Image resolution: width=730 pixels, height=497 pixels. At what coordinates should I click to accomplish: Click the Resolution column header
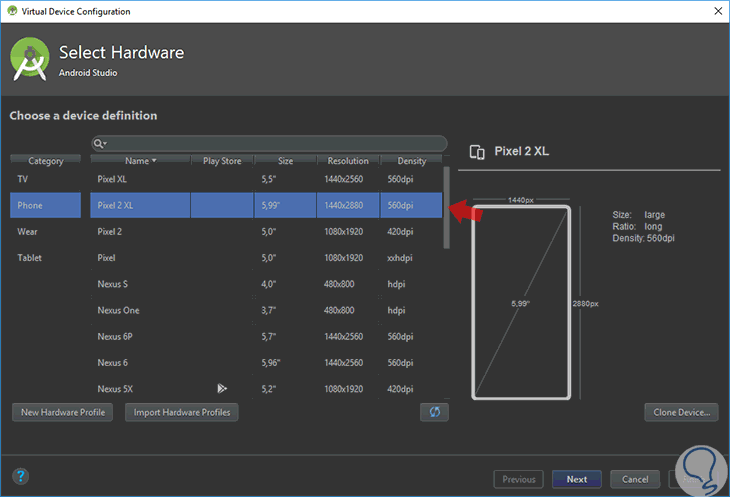(348, 161)
